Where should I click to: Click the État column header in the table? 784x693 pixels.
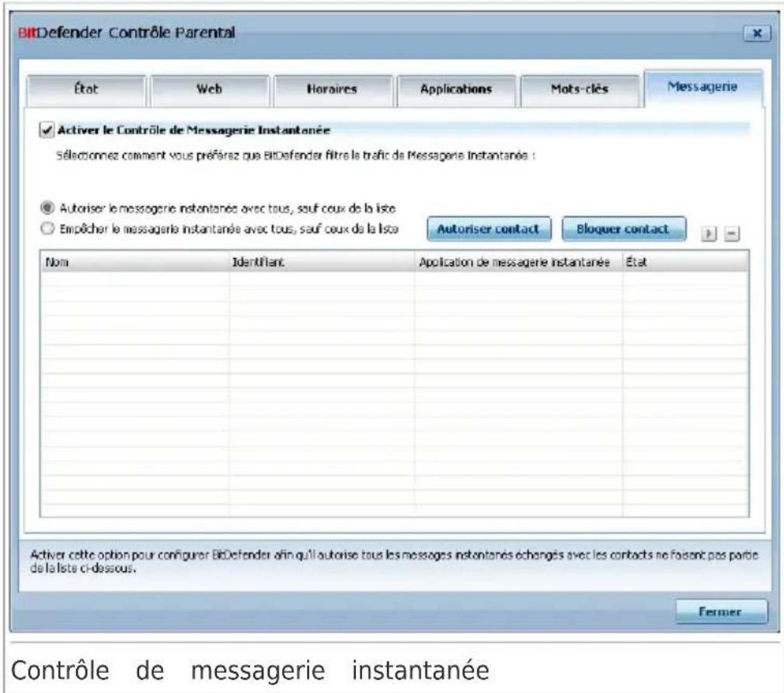685,262
